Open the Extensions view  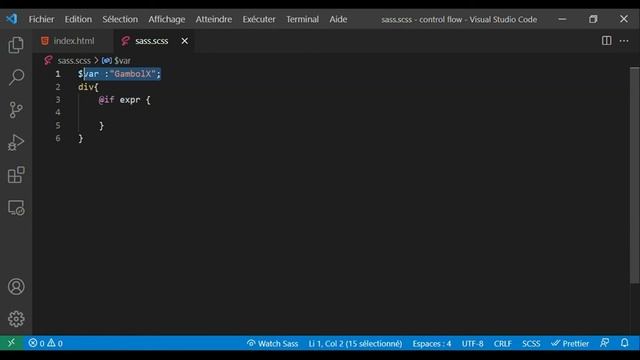tap(16, 175)
